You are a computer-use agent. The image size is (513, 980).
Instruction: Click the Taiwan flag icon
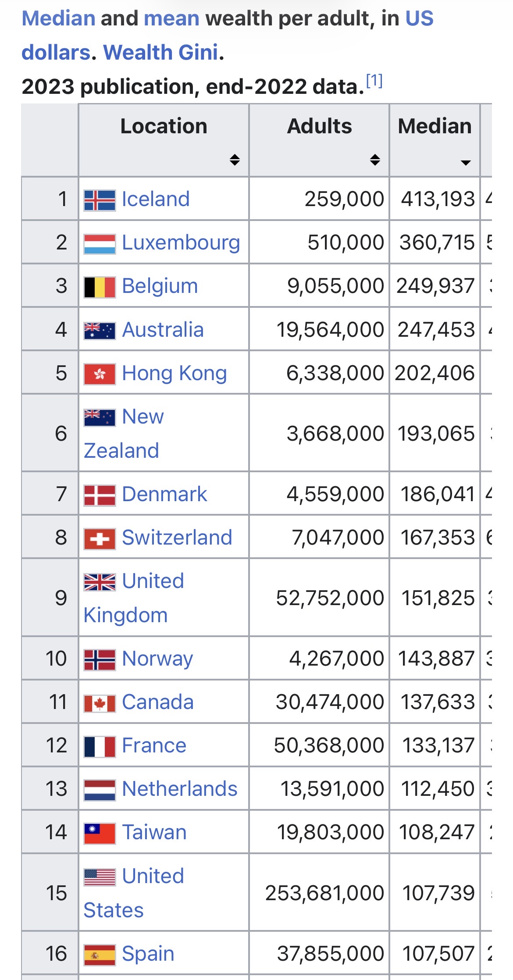point(100,834)
